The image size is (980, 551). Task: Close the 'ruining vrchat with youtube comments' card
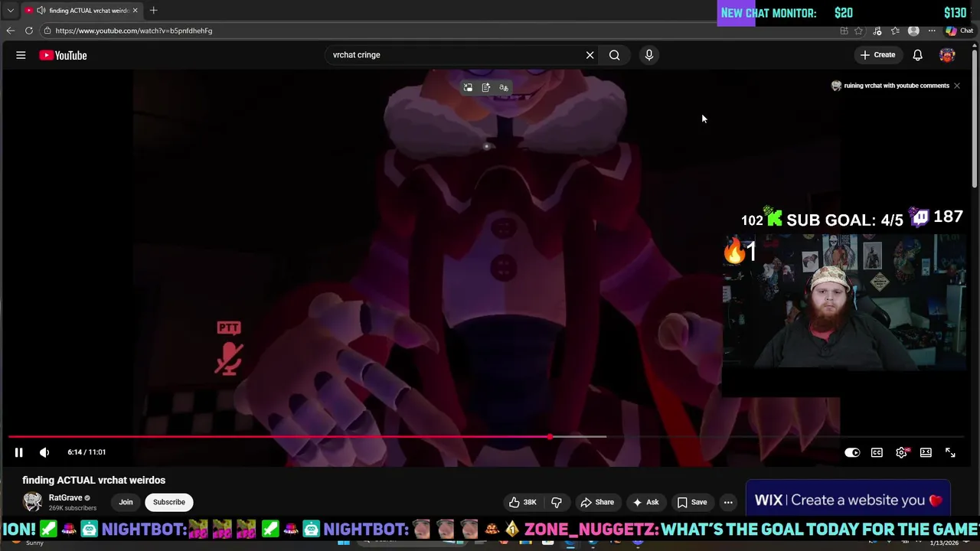(x=956, y=86)
